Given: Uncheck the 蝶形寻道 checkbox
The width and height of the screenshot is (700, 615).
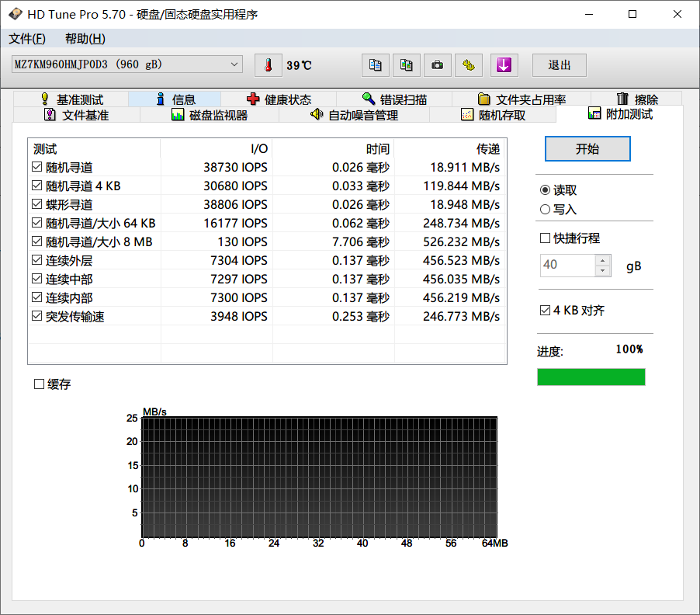Looking at the screenshot, I should pos(37,204).
